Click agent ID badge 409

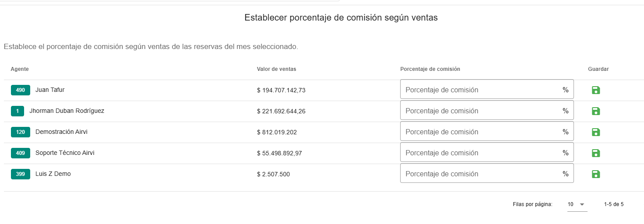[21, 153]
